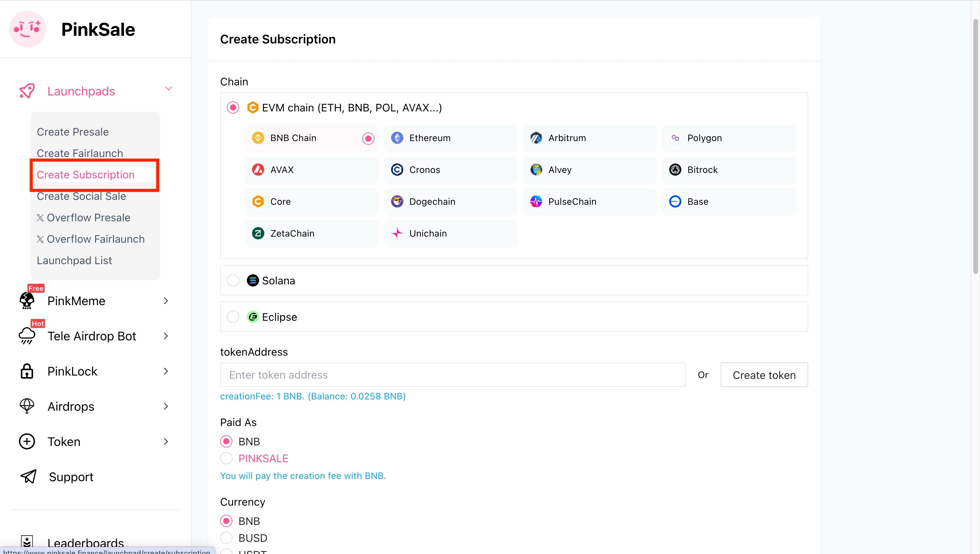Image resolution: width=980 pixels, height=554 pixels.
Task: Select the BNB Chain radio indicator
Action: (368, 138)
